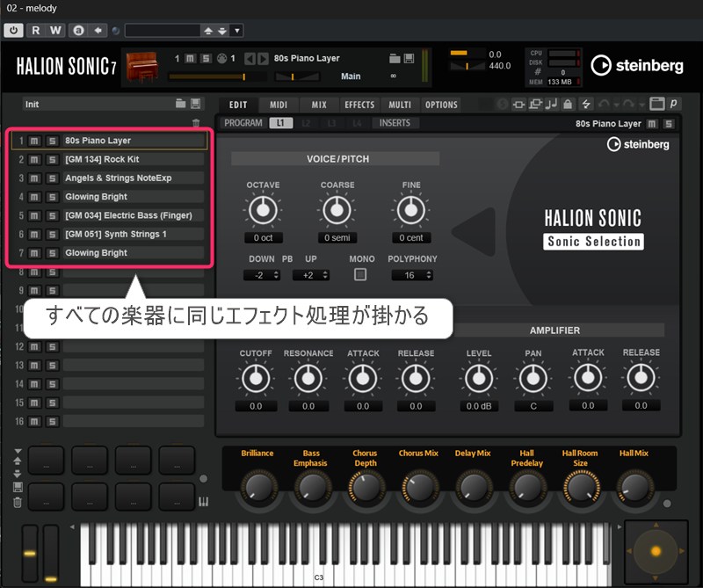703x588 pixels.
Task: Load the next preset with the down arrow
Action: coord(222,31)
